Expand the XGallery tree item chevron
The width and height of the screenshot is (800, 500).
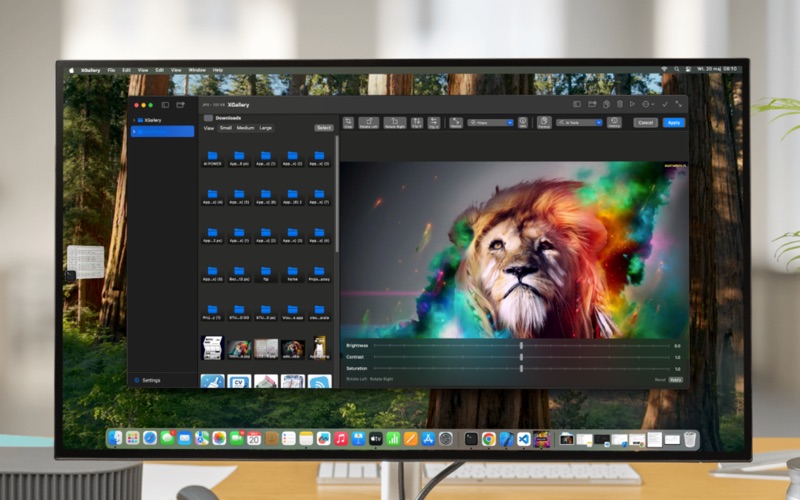point(134,120)
